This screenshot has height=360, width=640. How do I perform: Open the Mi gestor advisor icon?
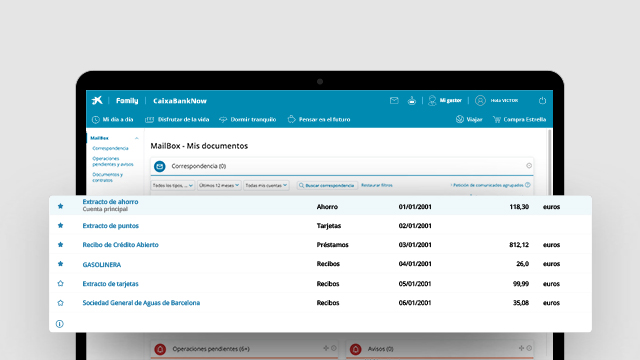click(x=432, y=100)
